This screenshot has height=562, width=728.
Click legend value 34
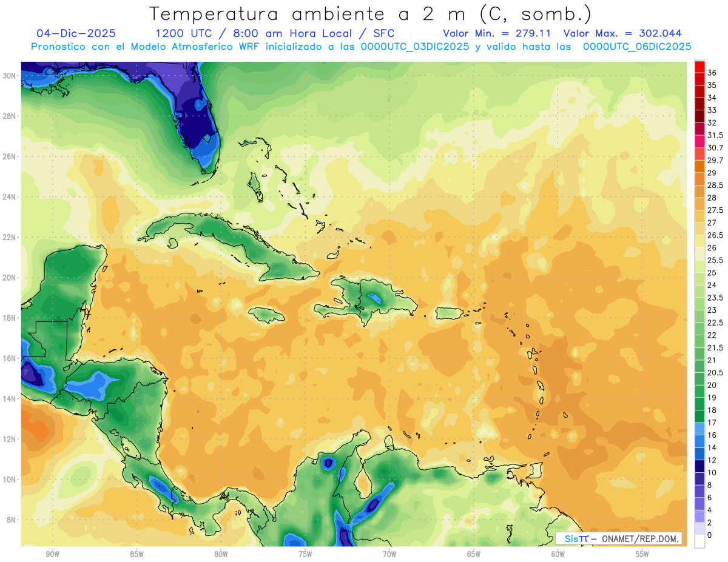click(712, 98)
